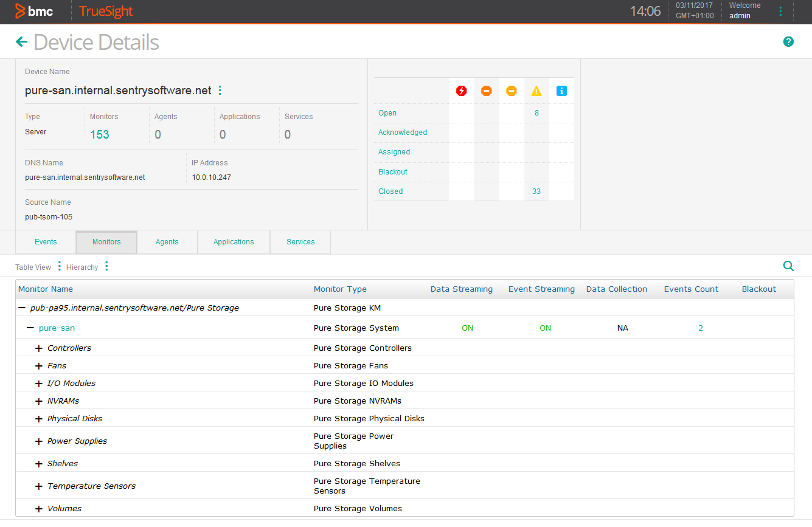This screenshot has width=812, height=527.
Task: Expand the Volumes monitor node
Action: point(38,508)
